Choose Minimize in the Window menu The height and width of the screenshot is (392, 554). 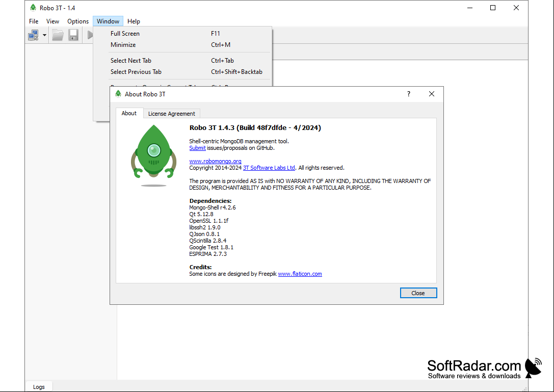click(182, 45)
